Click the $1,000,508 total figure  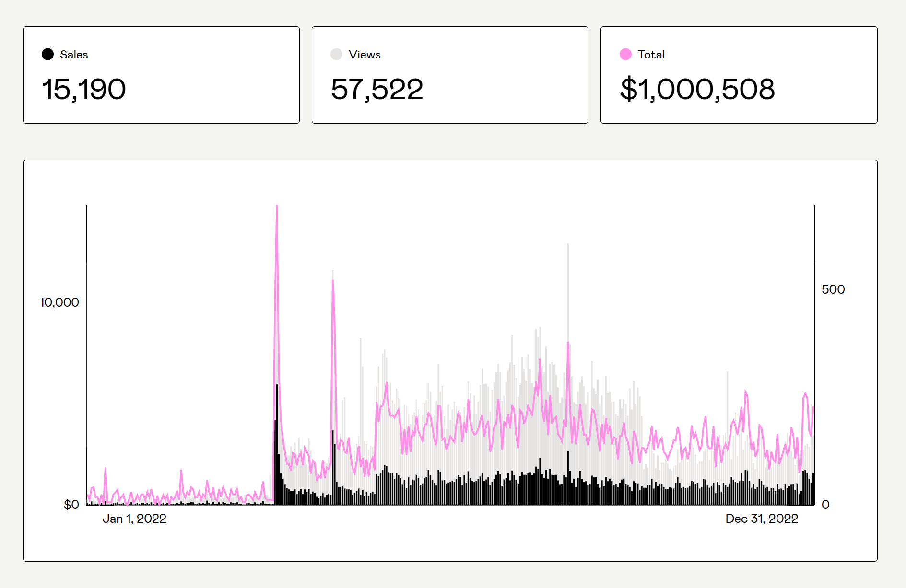[x=698, y=89]
